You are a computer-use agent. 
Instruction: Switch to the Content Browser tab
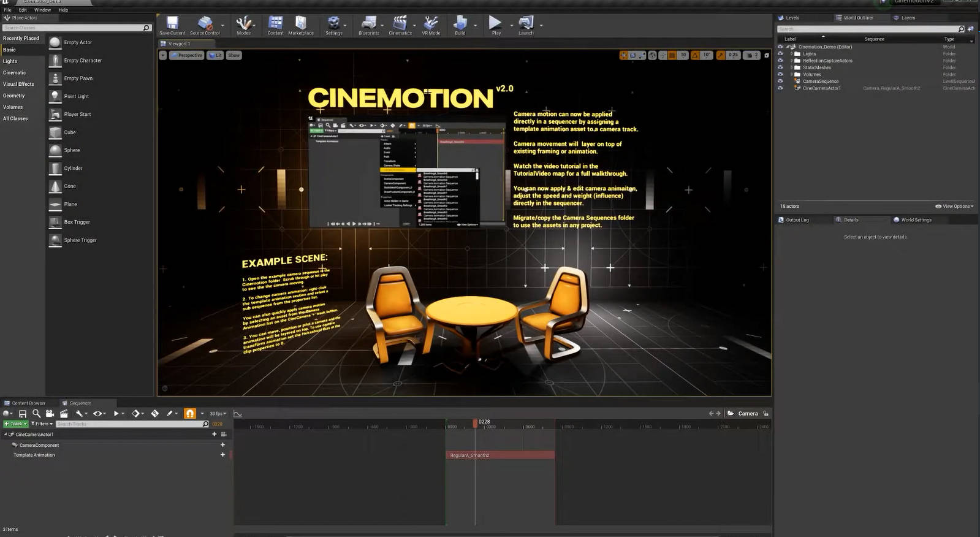tap(25, 403)
